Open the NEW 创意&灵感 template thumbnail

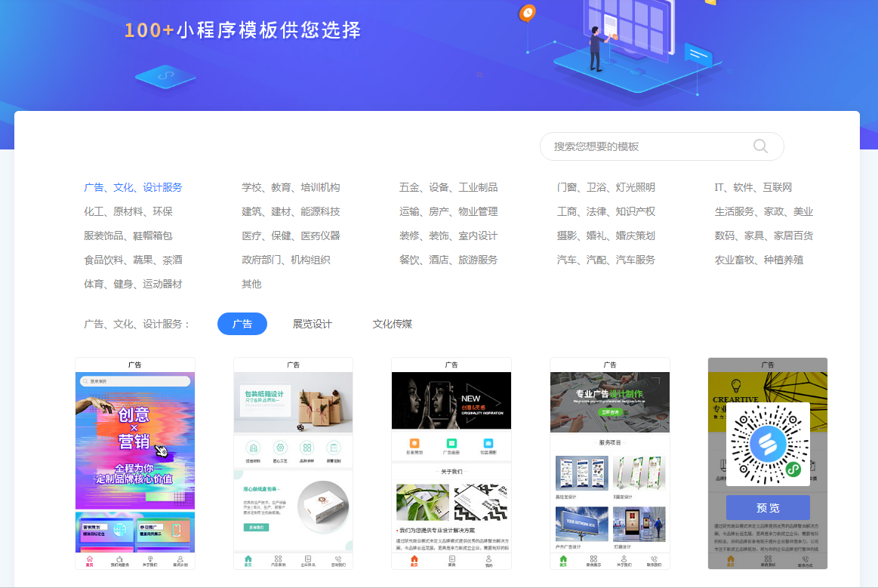click(x=451, y=463)
